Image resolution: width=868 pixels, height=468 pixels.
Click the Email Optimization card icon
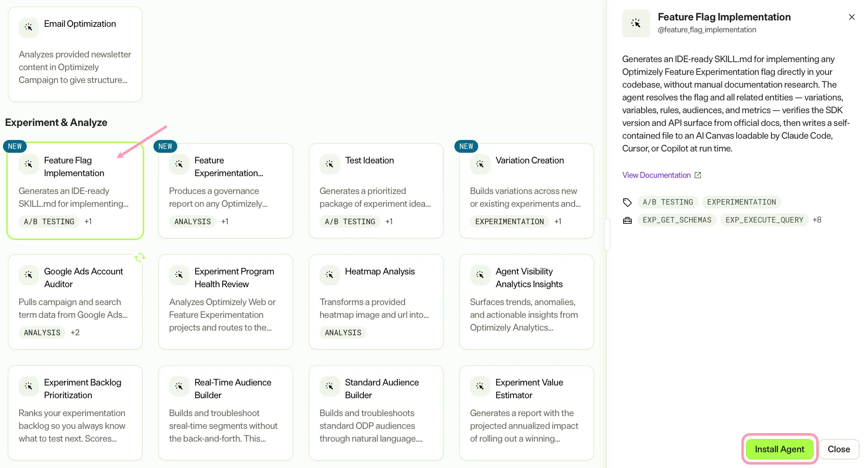pyautogui.click(x=28, y=27)
